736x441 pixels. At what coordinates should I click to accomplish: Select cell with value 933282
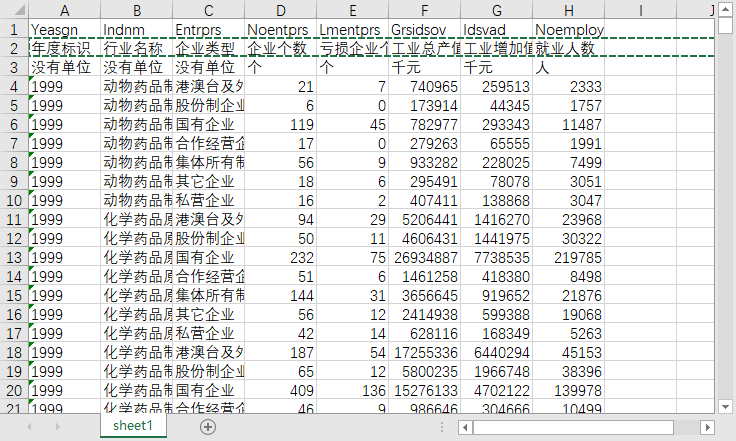pos(424,162)
